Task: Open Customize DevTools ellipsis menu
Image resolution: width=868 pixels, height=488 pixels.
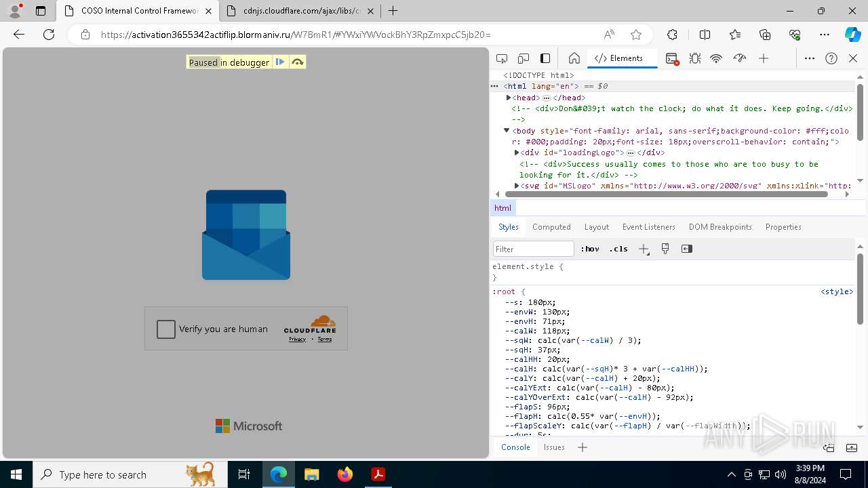Action: tap(809, 59)
